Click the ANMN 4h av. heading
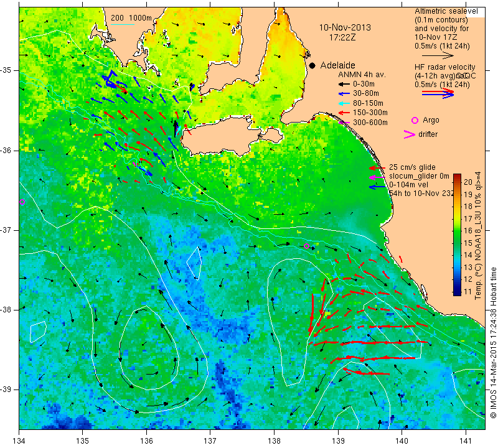Screen dimensions: 498x448 click(x=362, y=75)
